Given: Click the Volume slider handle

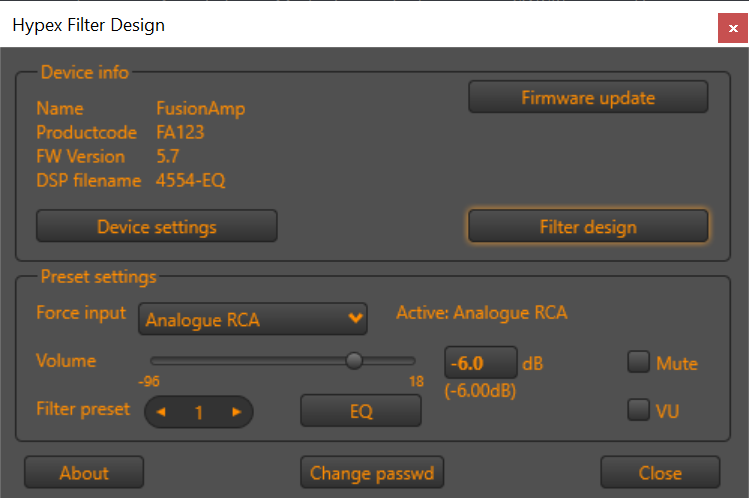Looking at the screenshot, I should tap(354, 360).
